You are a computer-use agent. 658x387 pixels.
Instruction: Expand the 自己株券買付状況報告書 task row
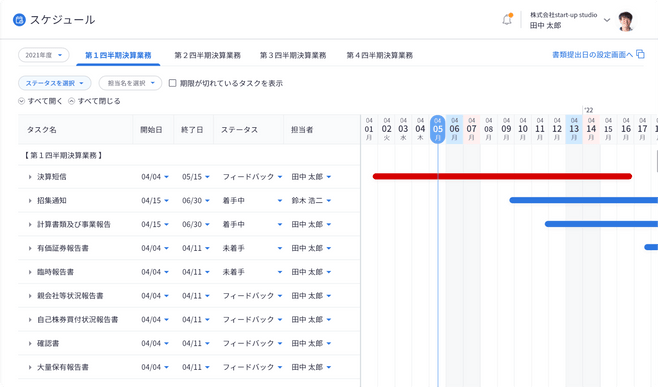30,319
